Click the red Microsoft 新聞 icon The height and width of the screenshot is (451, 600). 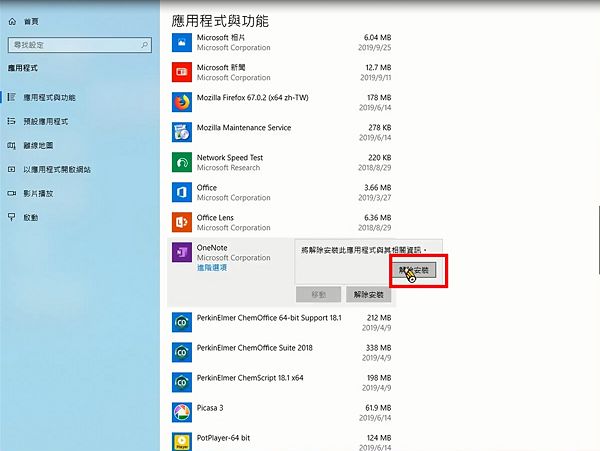(x=181, y=72)
